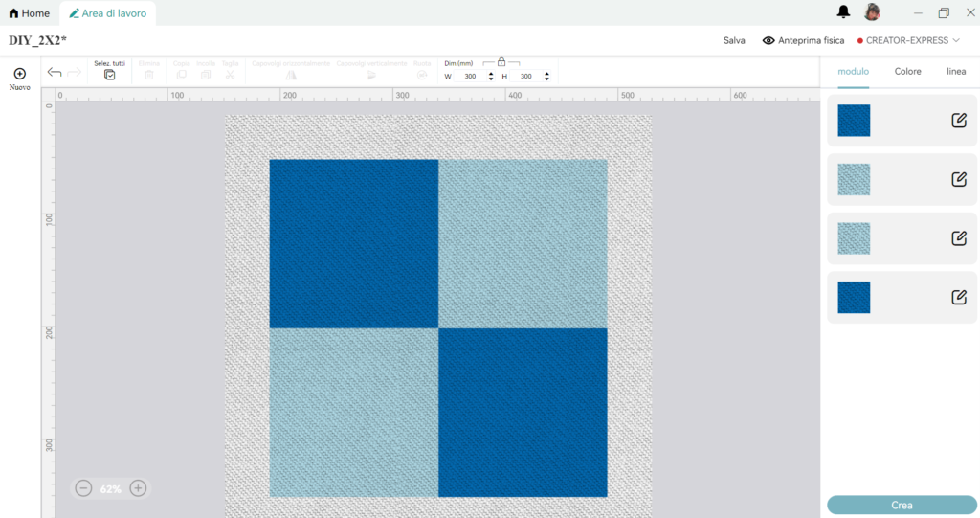Edit the fourth module in the list
Image resolution: width=980 pixels, height=518 pixels.
(x=958, y=297)
